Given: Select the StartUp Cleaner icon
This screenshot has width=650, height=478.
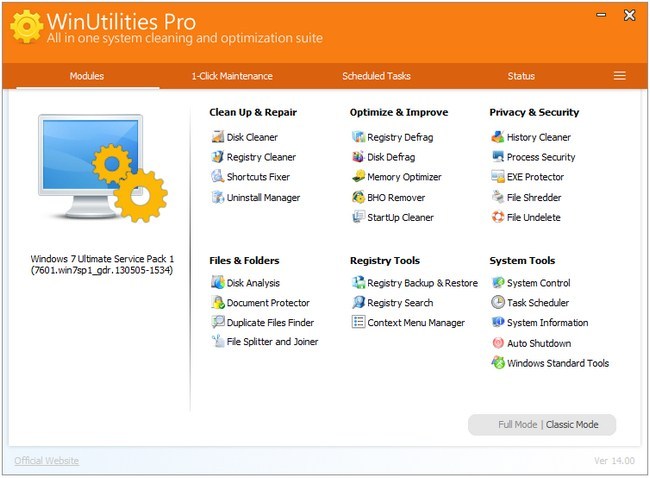Looking at the screenshot, I should pos(358,217).
